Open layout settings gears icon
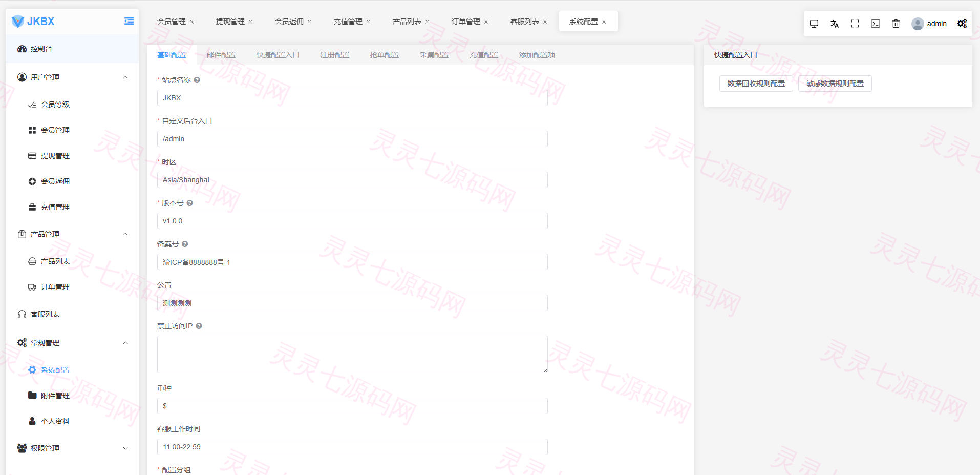 (962, 24)
